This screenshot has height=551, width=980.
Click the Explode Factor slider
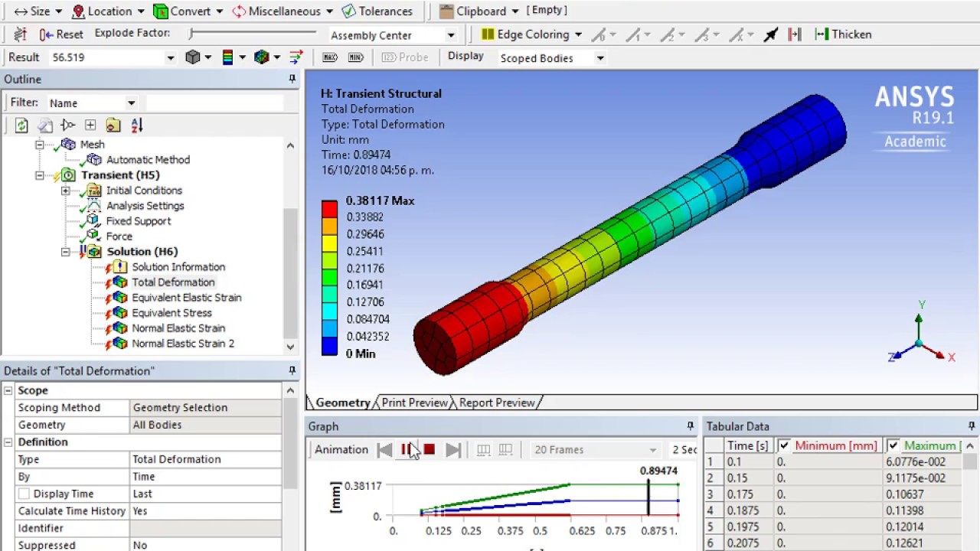tap(253, 33)
